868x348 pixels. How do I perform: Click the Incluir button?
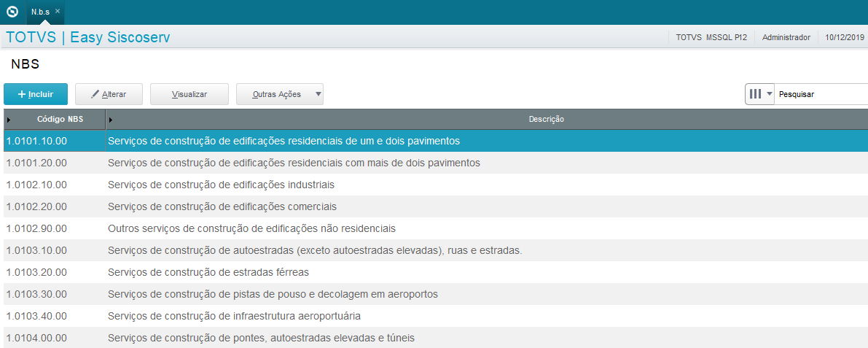(x=36, y=94)
